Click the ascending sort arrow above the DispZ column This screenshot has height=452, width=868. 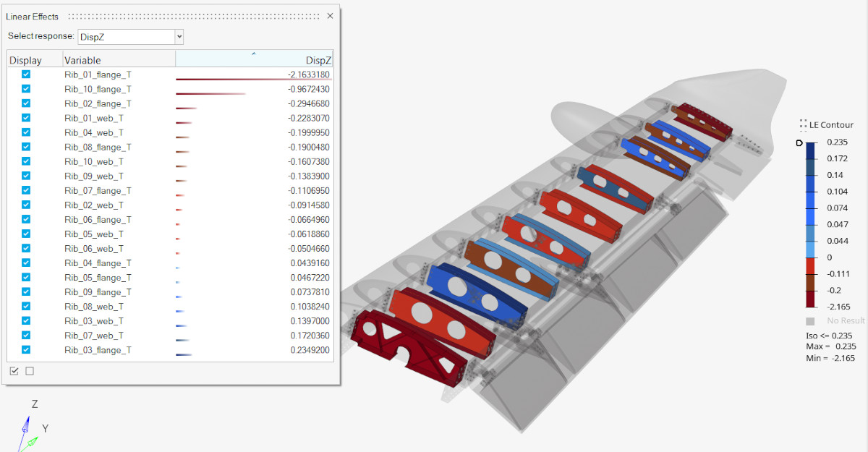click(255, 52)
